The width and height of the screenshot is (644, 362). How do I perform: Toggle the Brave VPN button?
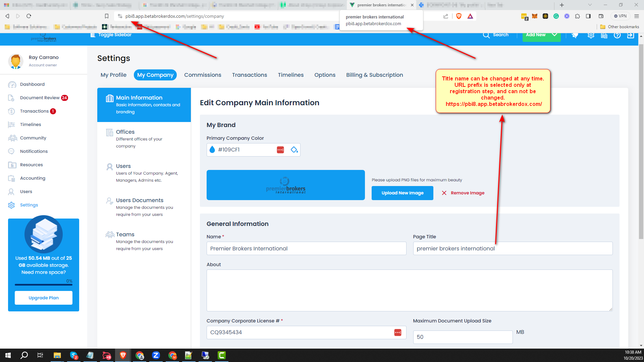621,16
